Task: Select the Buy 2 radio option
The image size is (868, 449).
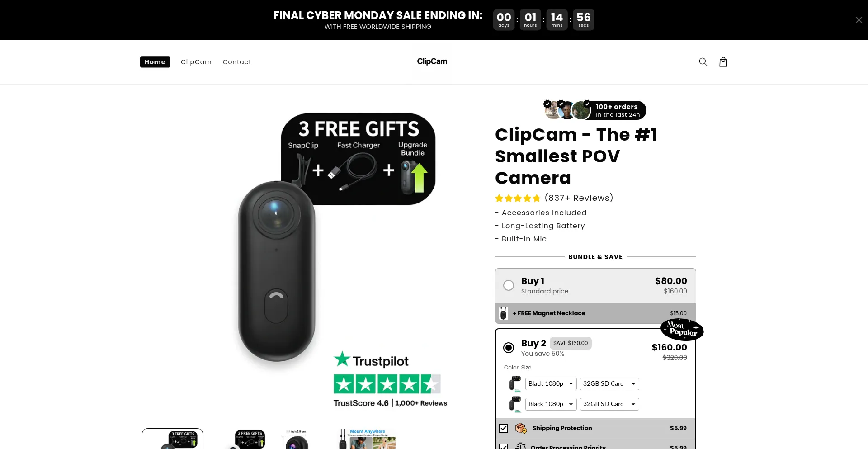Action: point(509,348)
